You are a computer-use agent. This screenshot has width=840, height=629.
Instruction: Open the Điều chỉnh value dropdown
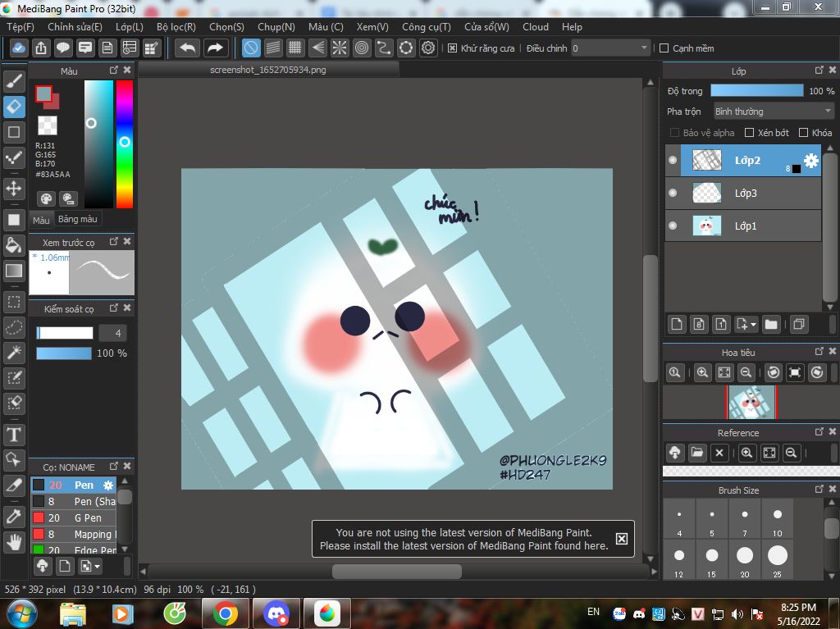click(610, 48)
